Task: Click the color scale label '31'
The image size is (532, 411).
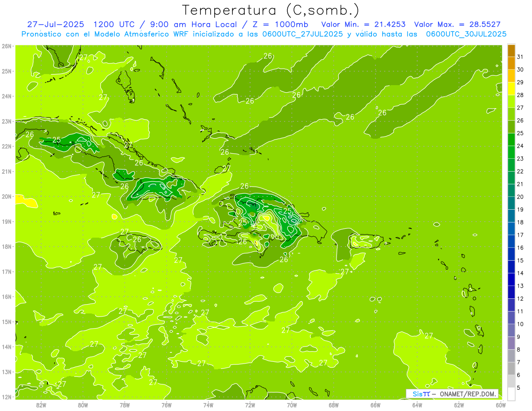Action: pyautogui.click(x=520, y=57)
